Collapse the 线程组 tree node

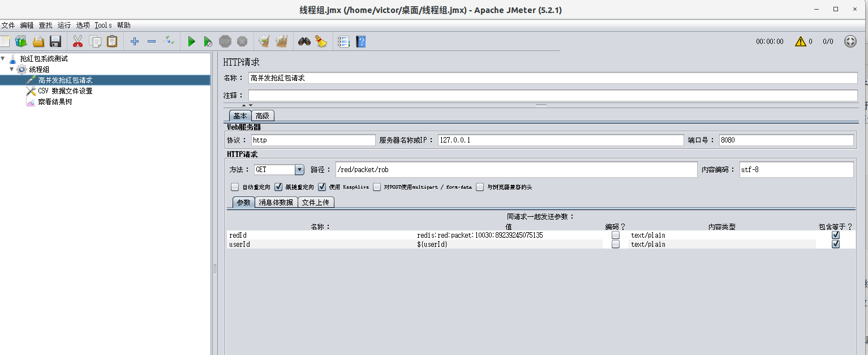[11, 69]
